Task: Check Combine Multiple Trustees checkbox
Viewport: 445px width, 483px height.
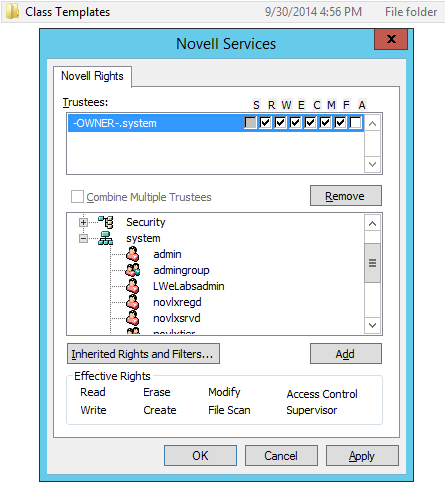Action: (x=77, y=197)
